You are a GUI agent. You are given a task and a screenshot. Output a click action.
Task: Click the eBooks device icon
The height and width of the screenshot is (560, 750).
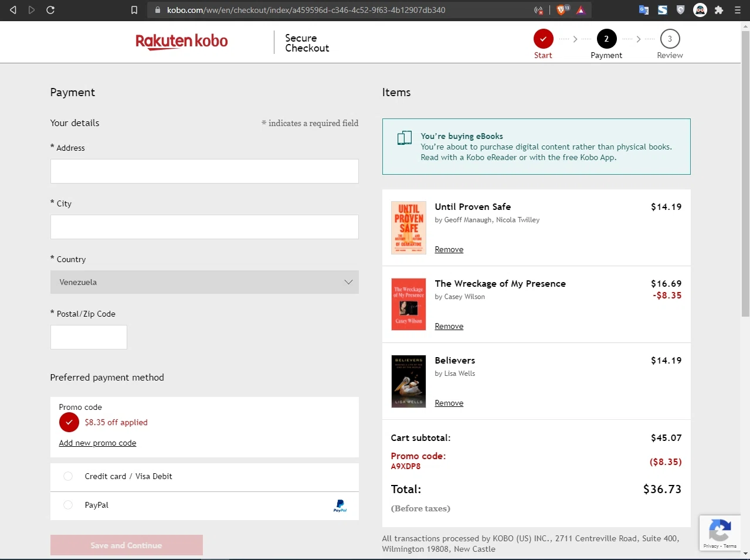tap(405, 138)
